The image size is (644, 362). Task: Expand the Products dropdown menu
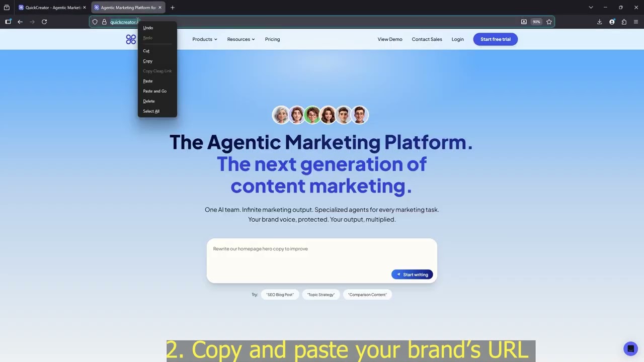click(x=204, y=39)
